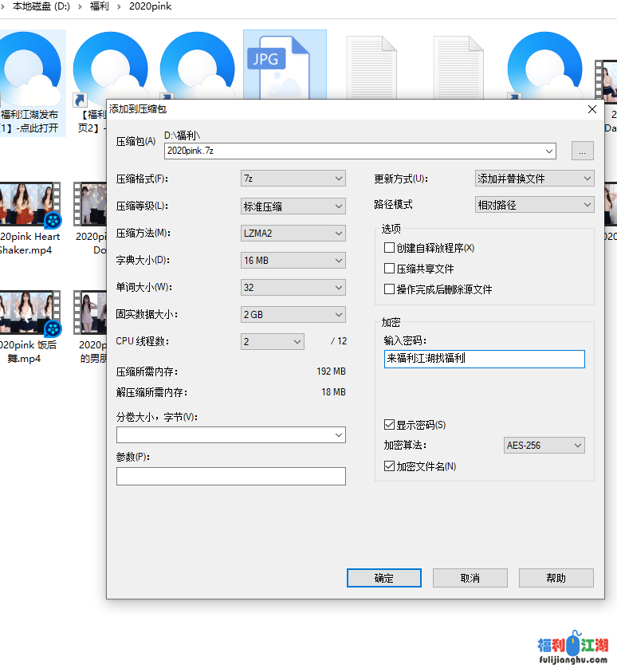Open the 压缩格式 dropdown showing 7z
The image size is (617, 672).
(293, 179)
